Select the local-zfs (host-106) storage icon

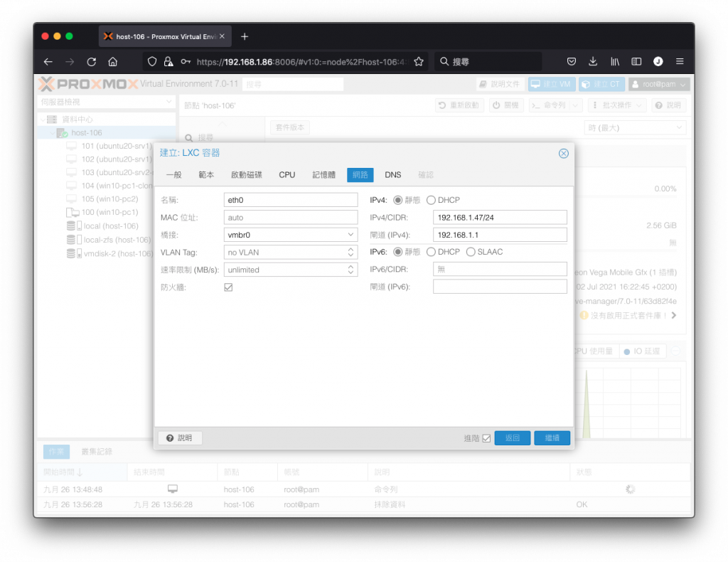(74, 240)
